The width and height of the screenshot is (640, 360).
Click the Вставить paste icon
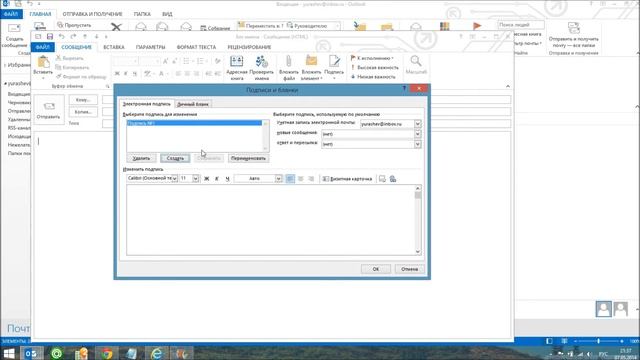click(x=43, y=62)
